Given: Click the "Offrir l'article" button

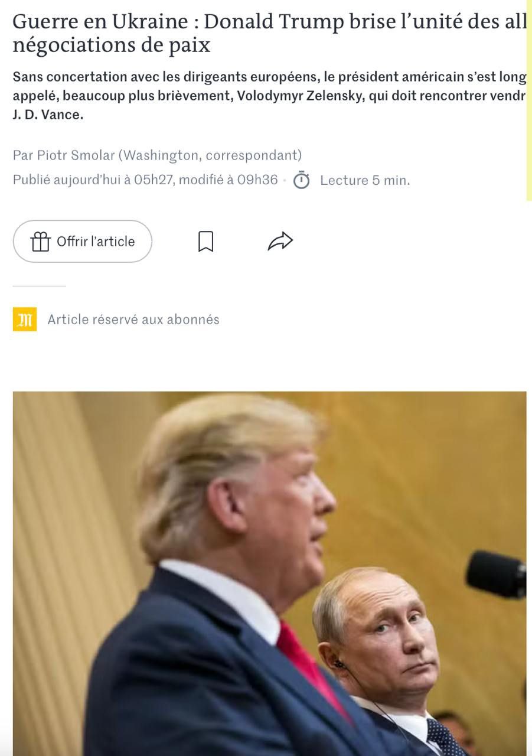Looking at the screenshot, I should (x=83, y=241).
